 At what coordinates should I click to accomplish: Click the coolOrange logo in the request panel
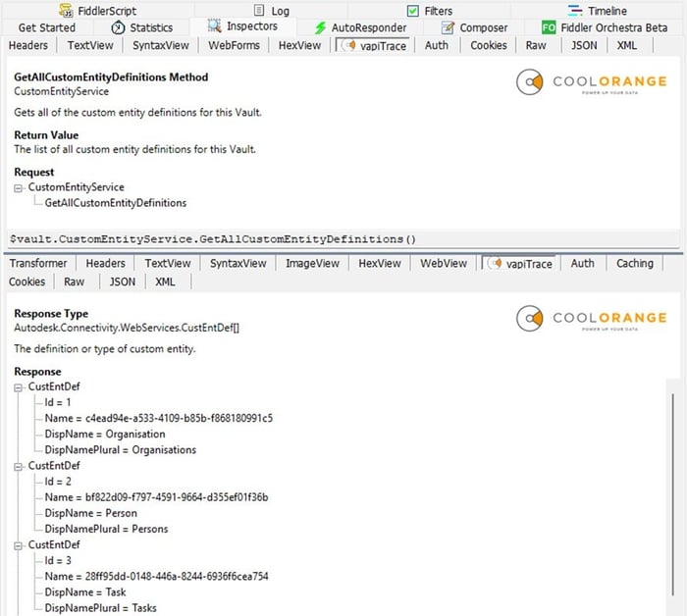point(592,81)
